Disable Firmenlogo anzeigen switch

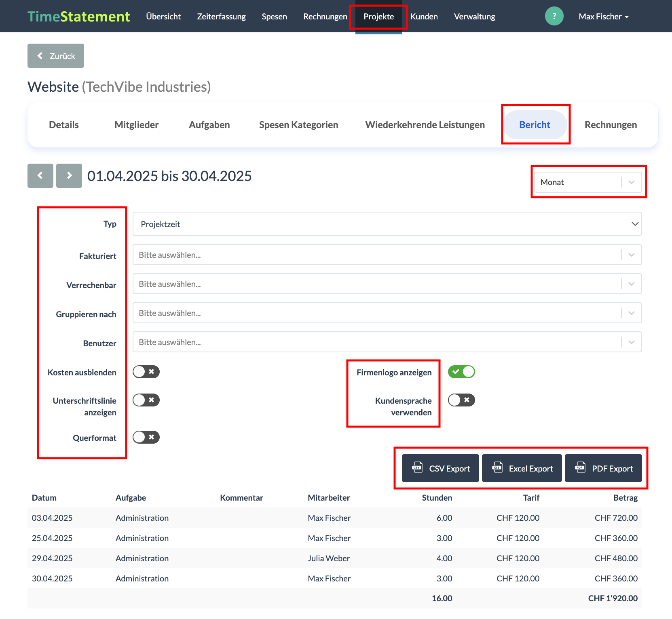coord(461,372)
